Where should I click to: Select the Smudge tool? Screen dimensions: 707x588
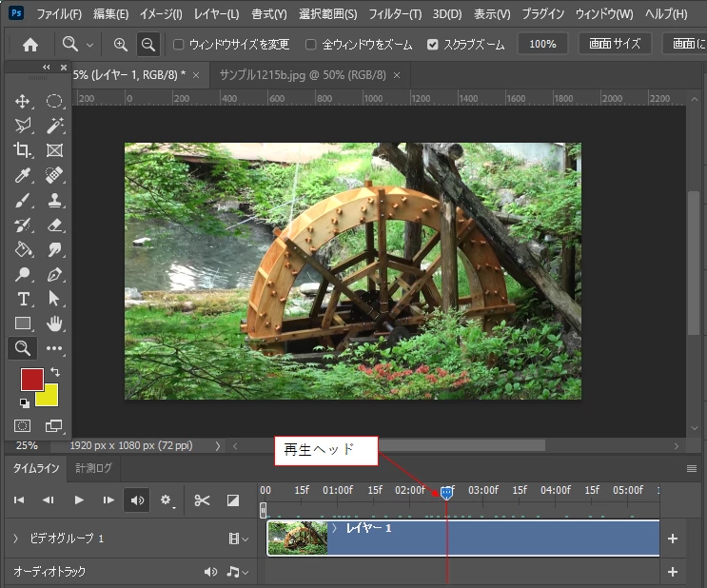click(x=54, y=249)
